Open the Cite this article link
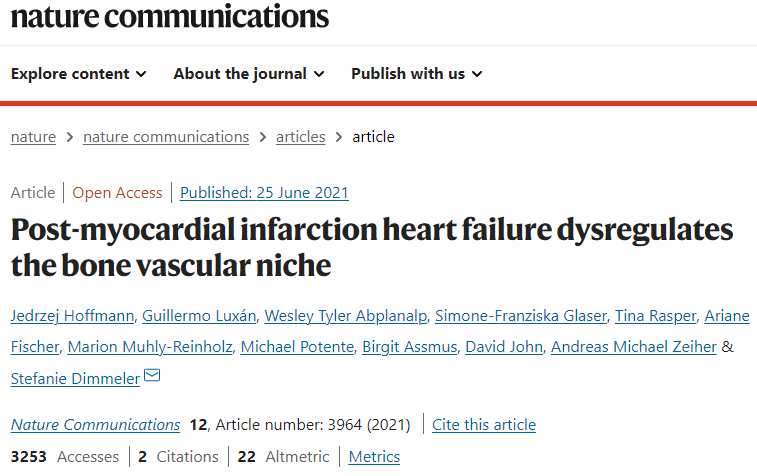The height and width of the screenshot is (476, 757). click(x=484, y=425)
